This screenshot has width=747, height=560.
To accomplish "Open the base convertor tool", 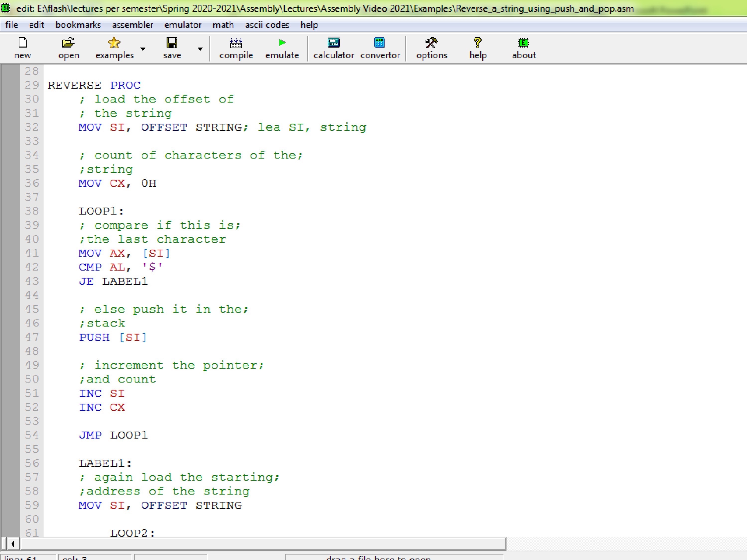I will point(380,48).
